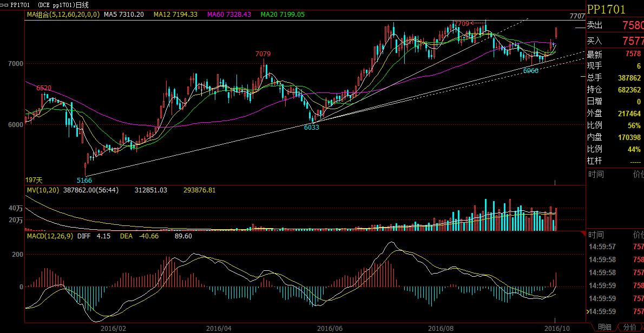The width and height of the screenshot is (644, 333).
Task: Click the 比例 56% row
Action: pos(615,125)
